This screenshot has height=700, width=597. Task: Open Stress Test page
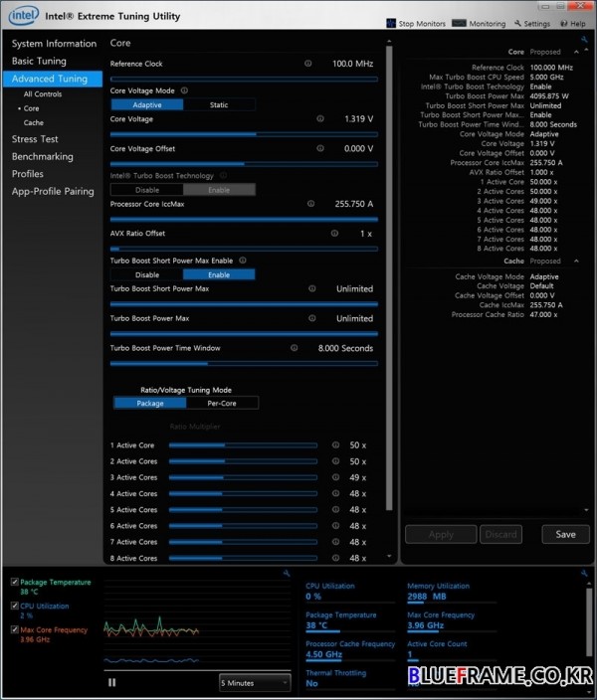[35, 139]
